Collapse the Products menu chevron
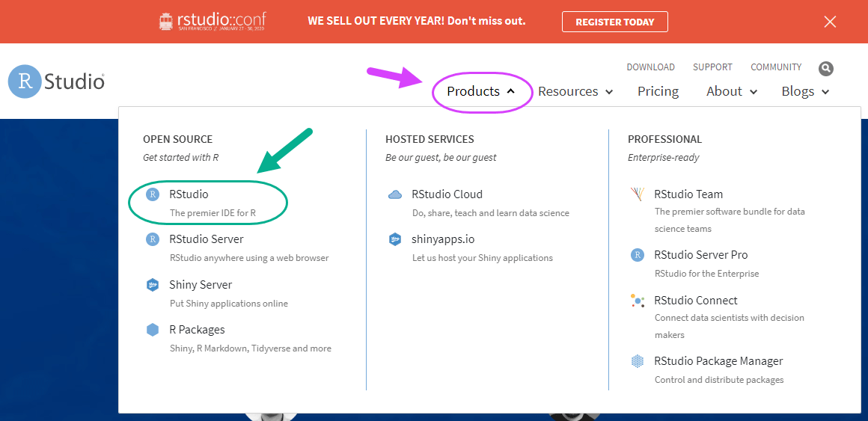Image resolution: width=868 pixels, height=421 pixels. 510,91
